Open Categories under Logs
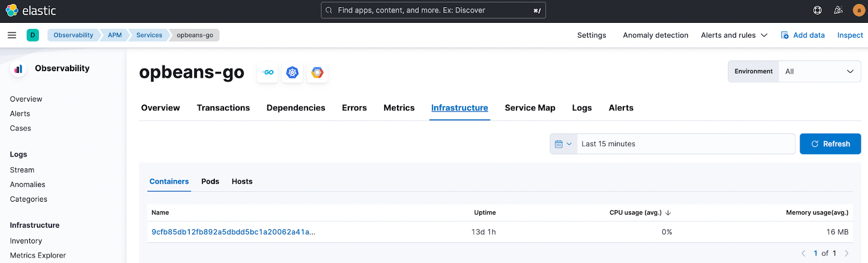The width and height of the screenshot is (868, 263). click(x=29, y=200)
